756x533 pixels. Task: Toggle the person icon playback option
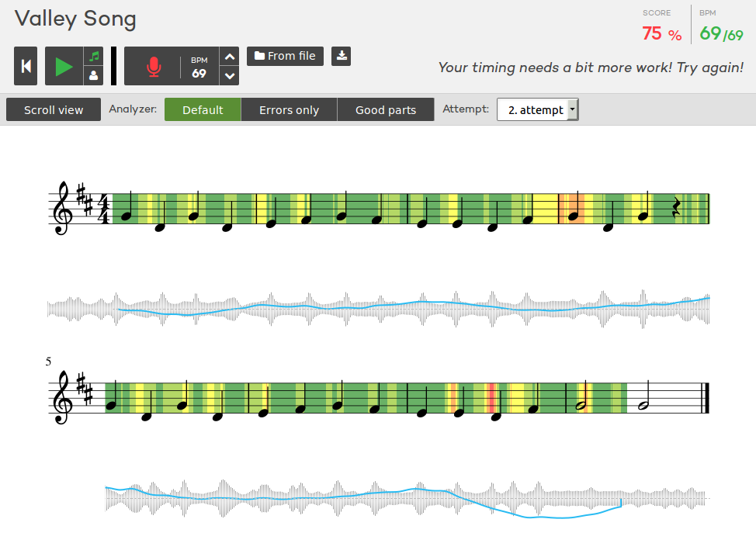pyautogui.click(x=94, y=75)
